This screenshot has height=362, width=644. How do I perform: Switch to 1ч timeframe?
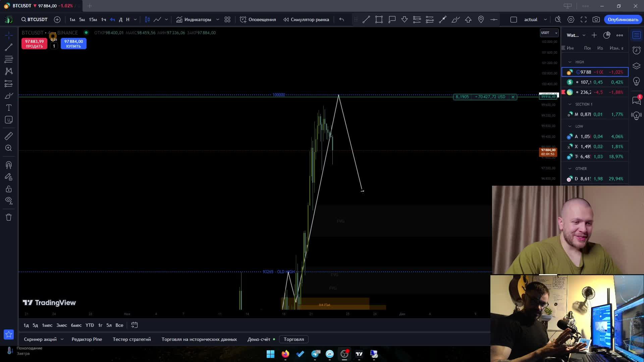104,19
